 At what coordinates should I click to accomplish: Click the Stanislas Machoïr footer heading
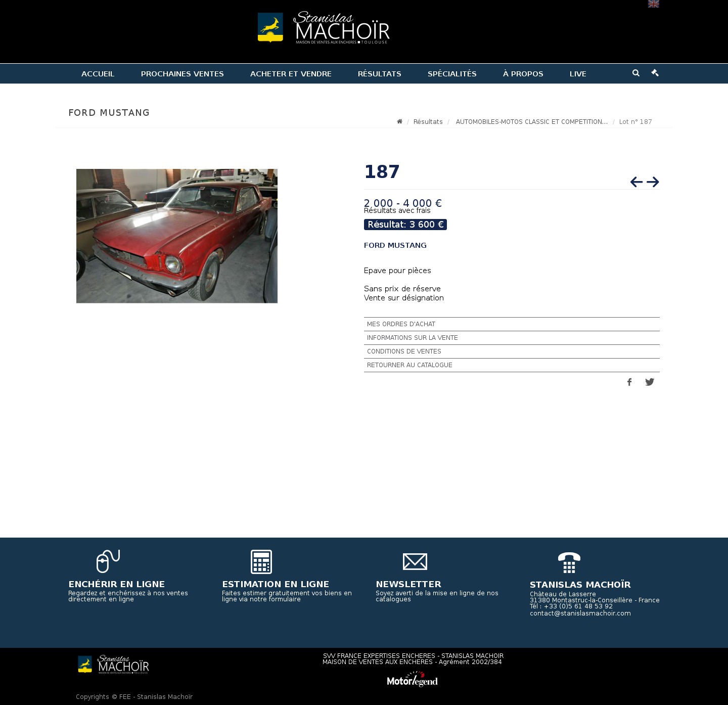(x=580, y=585)
